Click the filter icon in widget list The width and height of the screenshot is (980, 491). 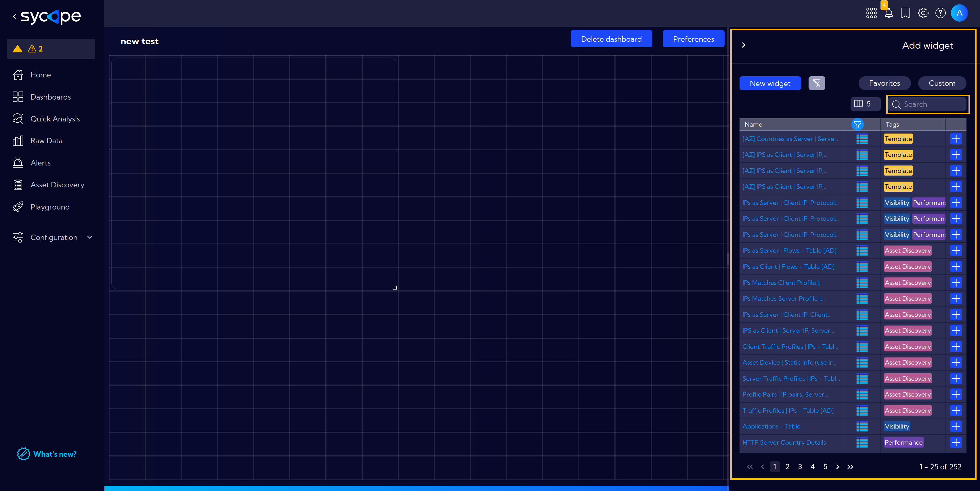pos(857,123)
